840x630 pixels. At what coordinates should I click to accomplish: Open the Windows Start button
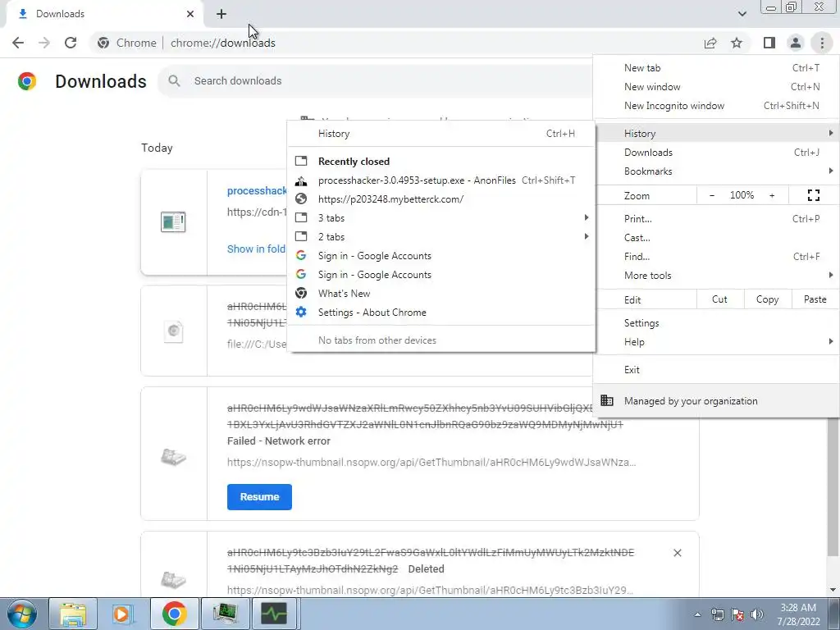point(22,614)
